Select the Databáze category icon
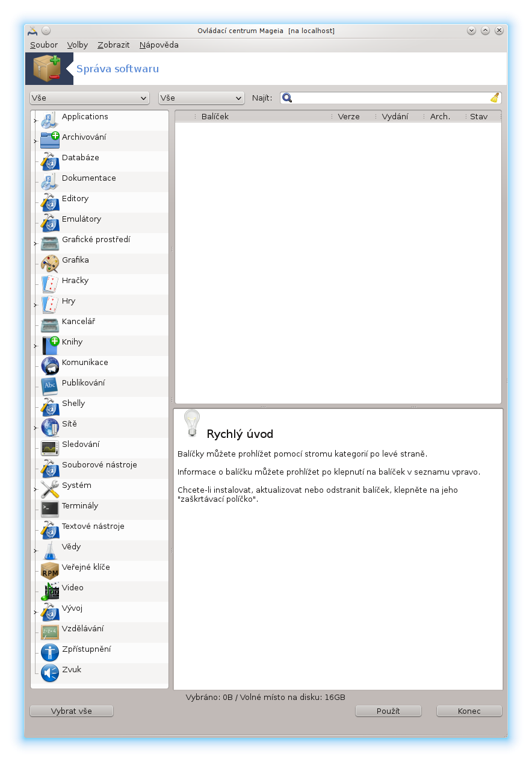 coord(50,161)
